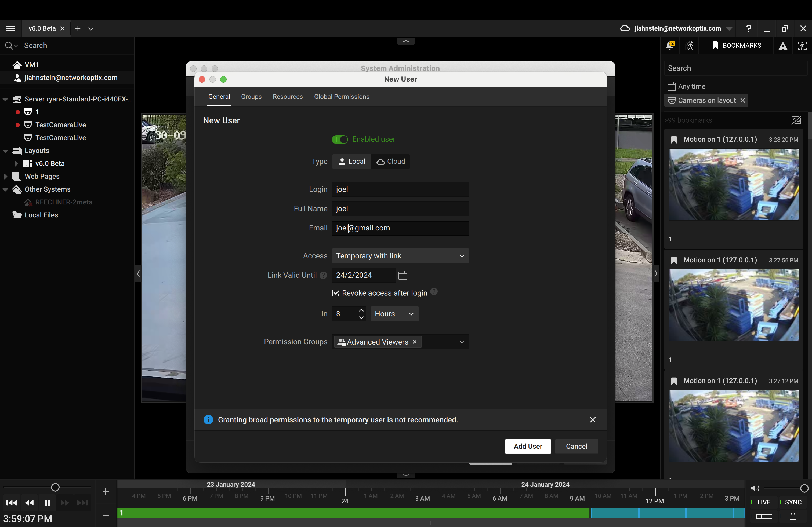
Task: Uncheck Revoke access after login
Action: point(336,293)
